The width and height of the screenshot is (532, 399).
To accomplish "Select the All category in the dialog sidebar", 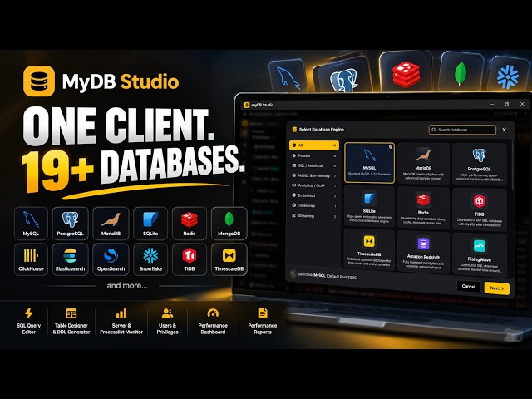I will tap(314, 145).
